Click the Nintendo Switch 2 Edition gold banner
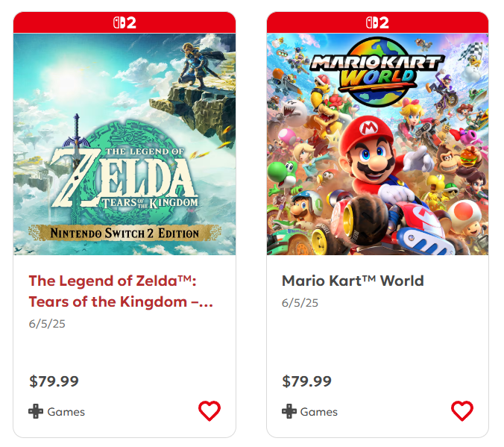 point(125,233)
